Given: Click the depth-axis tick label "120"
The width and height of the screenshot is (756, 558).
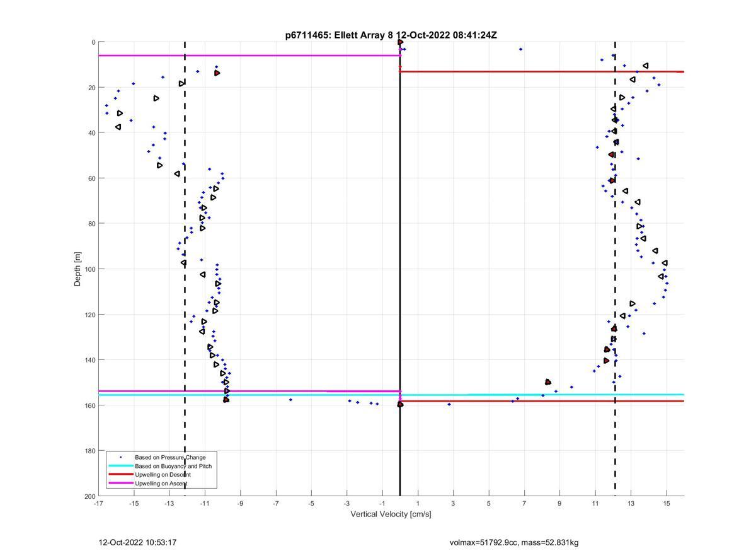Looking at the screenshot, I should 90,315.
